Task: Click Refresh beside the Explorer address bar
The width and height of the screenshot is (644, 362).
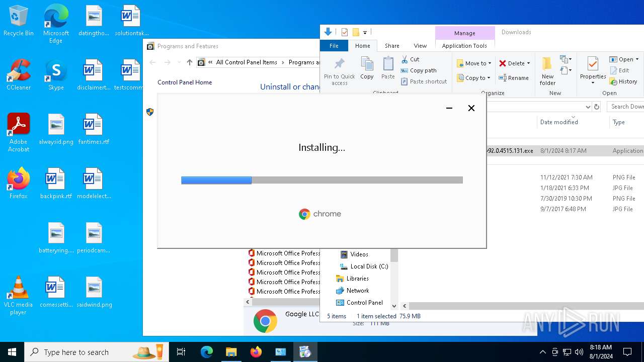Action: [x=597, y=107]
